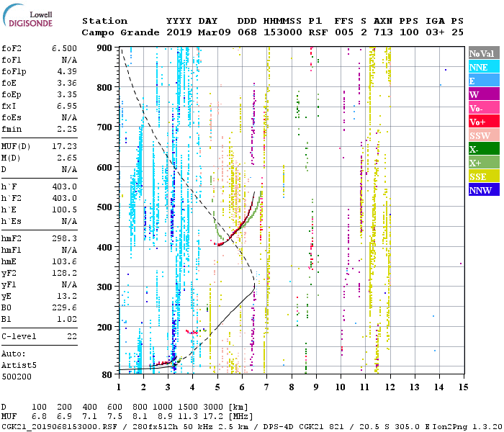Click the foE value 3.36

(x=67, y=83)
